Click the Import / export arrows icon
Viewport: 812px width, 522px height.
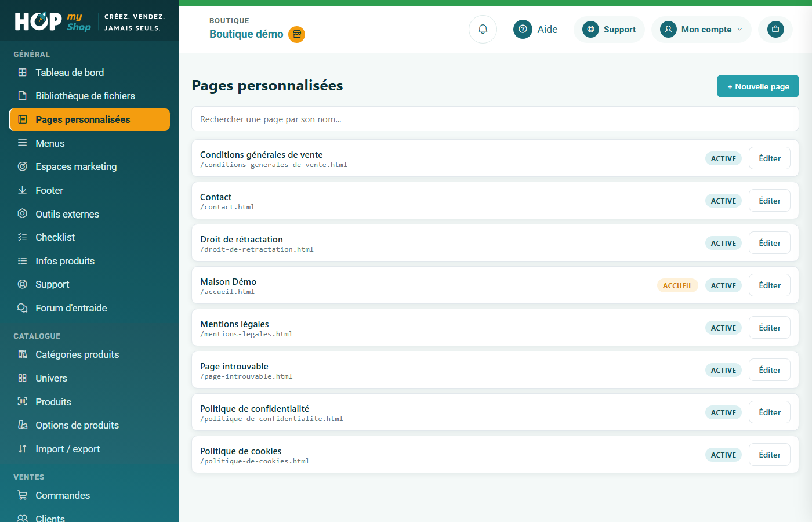[23, 449]
